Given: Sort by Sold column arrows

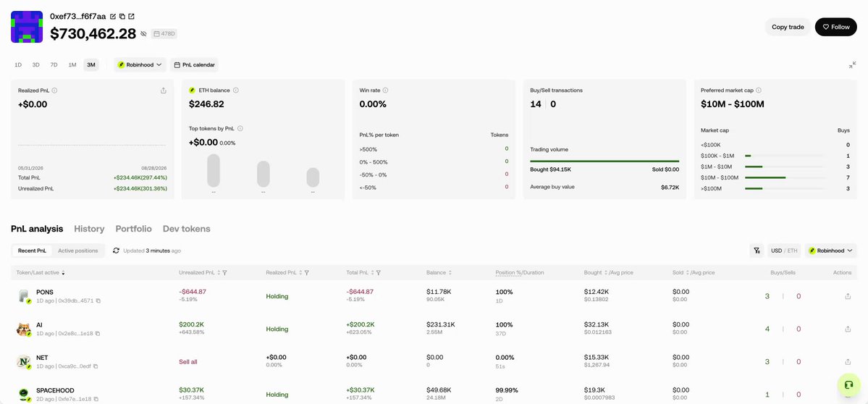Looking at the screenshot, I should [688, 273].
